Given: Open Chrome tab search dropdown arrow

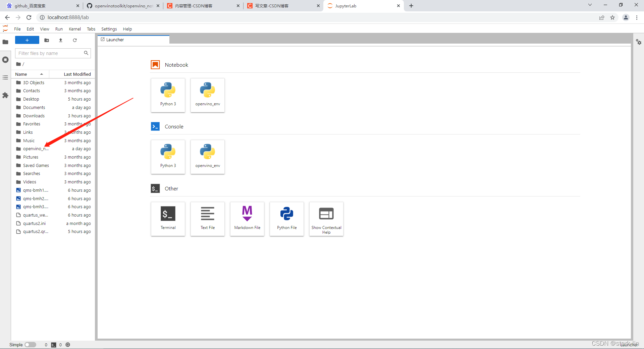Looking at the screenshot, I should 590,5.
